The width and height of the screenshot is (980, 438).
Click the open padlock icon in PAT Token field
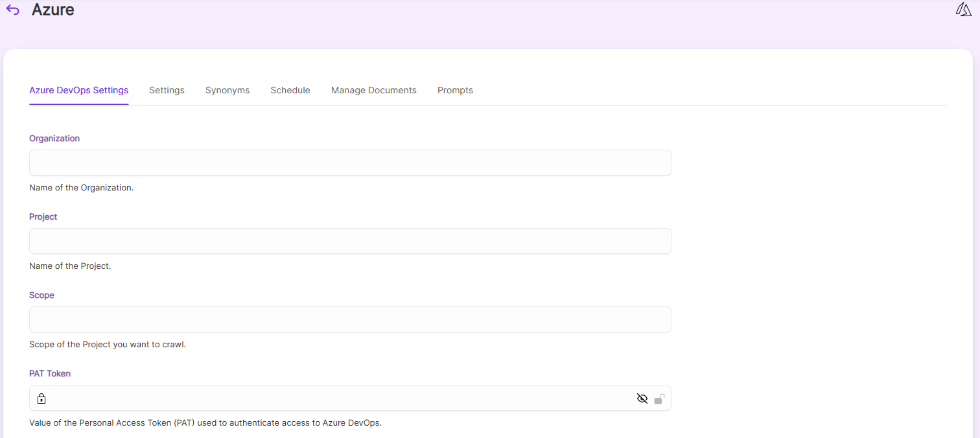659,398
